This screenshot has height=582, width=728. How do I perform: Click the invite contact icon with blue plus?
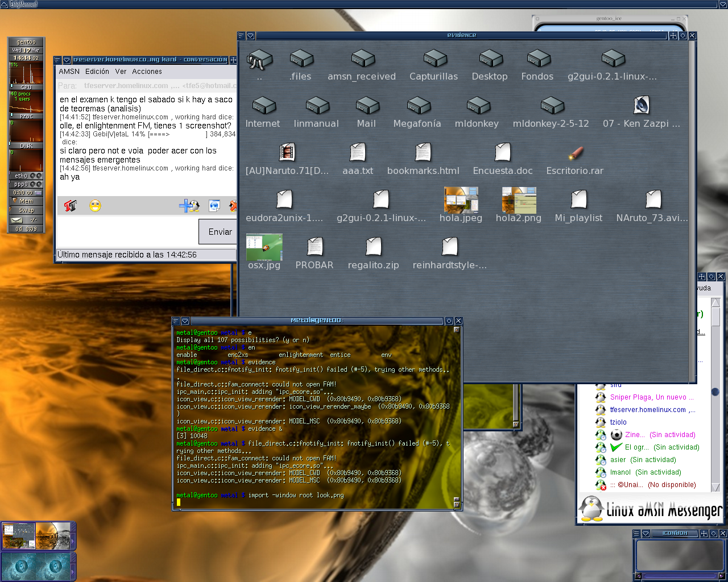(189, 206)
